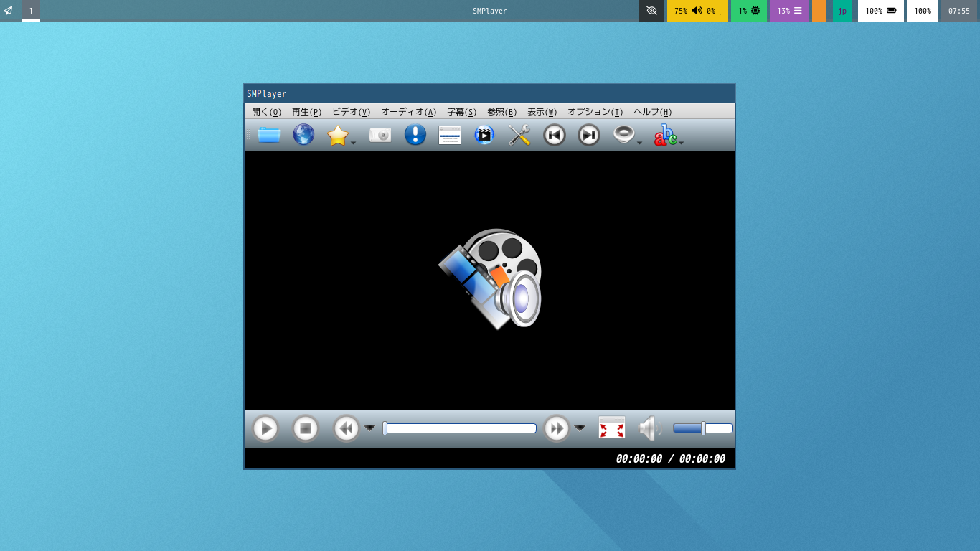The image size is (980, 551).
Task: Click the paper plane launcher icon in top bar
Action: click(x=8, y=11)
